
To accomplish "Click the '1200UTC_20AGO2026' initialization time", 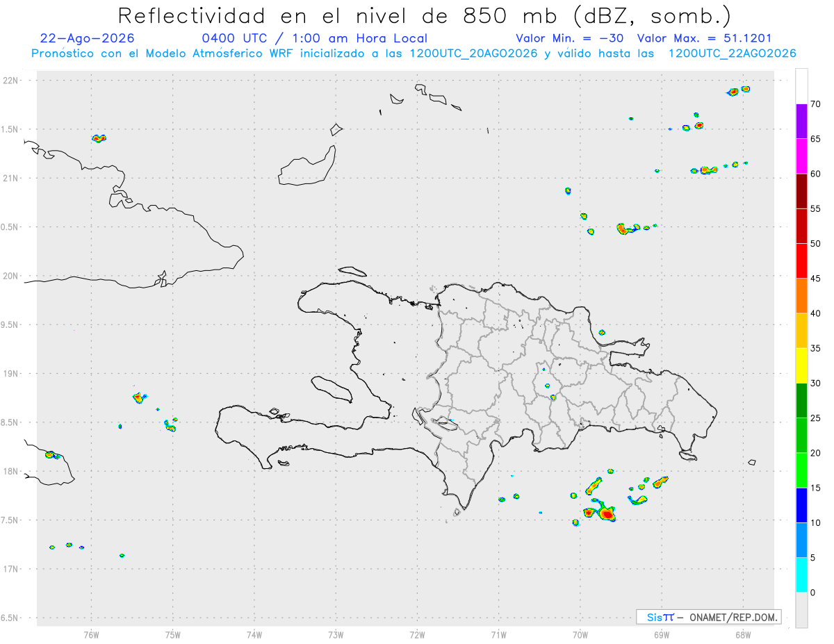I will tap(472, 53).
